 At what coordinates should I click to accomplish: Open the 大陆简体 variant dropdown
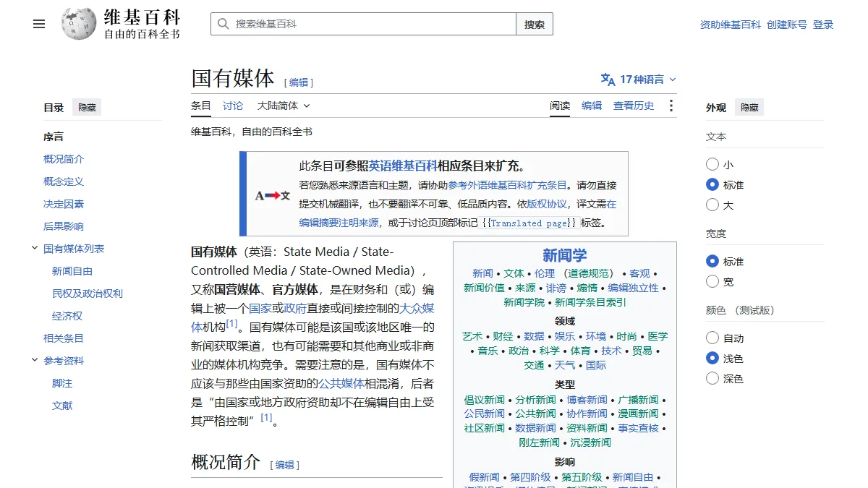(x=284, y=106)
